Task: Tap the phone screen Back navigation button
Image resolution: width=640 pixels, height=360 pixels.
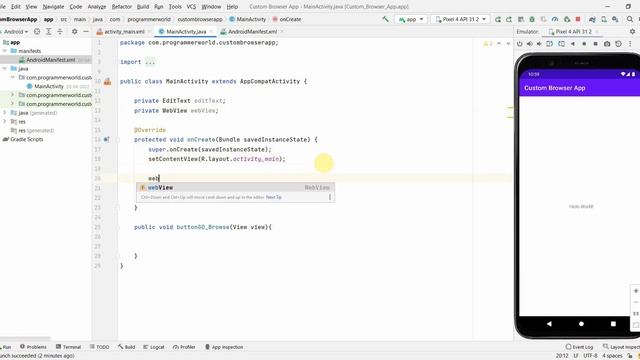Action: 549,324
